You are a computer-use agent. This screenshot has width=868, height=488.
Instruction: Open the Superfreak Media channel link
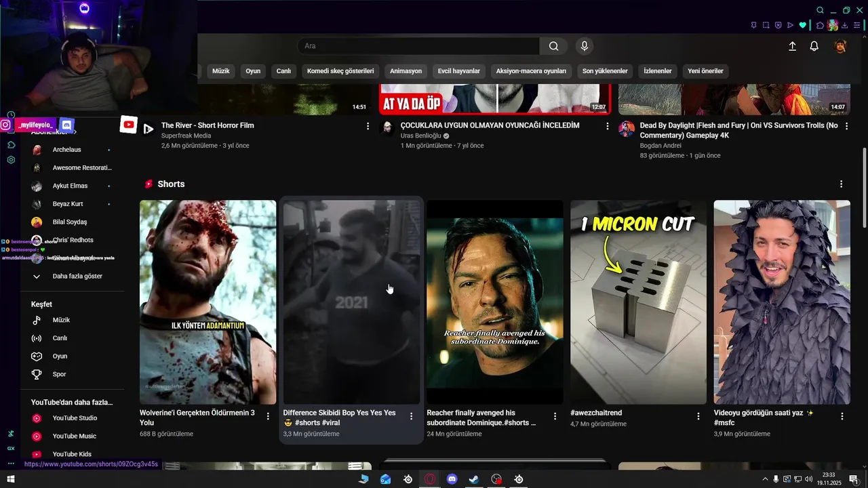186,136
